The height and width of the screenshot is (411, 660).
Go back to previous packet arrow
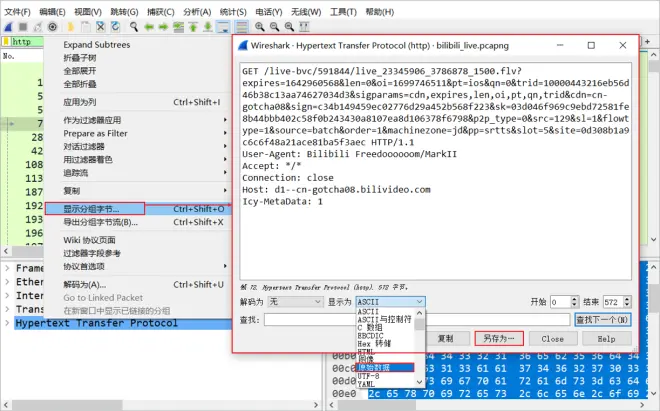149,27
